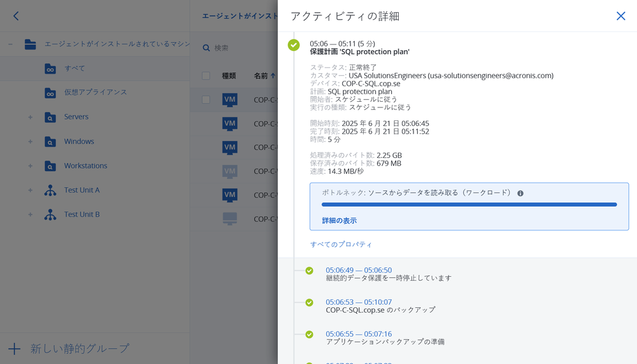
Task: Click the start time 05:06:45 line
Action: (x=369, y=123)
